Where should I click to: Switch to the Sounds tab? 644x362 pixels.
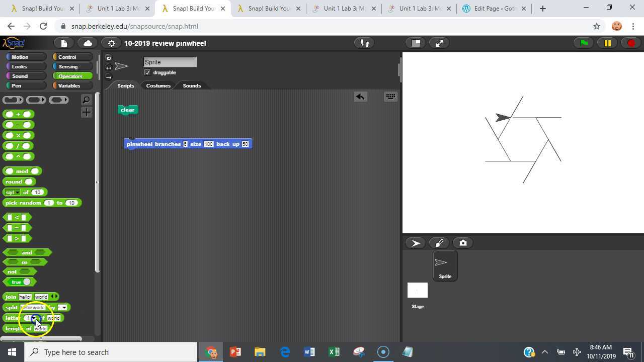(x=191, y=85)
